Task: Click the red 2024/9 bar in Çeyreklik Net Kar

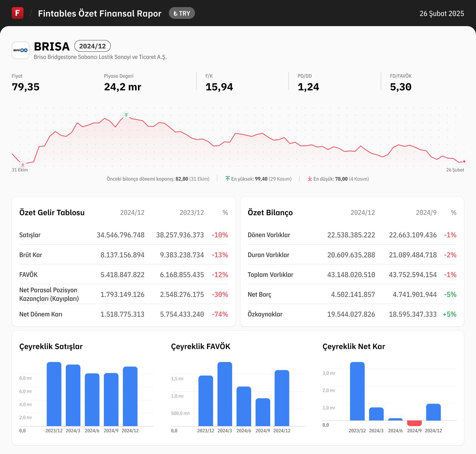Action: [x=414, y=423]
